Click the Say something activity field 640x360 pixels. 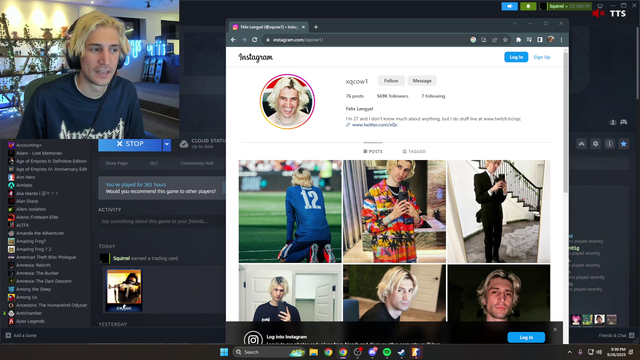162,221
